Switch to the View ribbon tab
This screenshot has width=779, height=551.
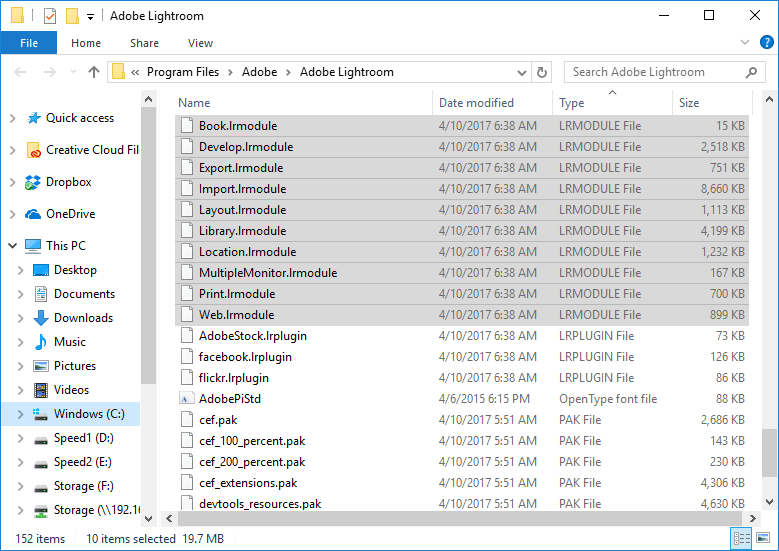(x=200, y=43)
